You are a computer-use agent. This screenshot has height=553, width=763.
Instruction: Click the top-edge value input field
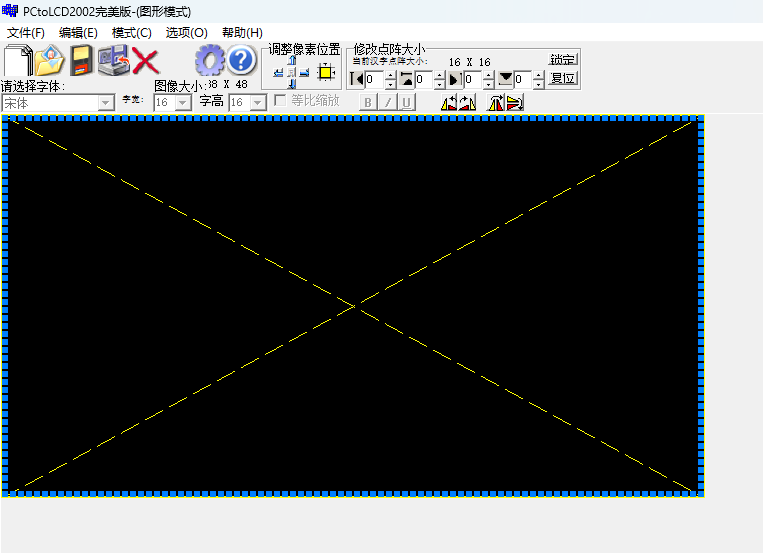(424, 79)
